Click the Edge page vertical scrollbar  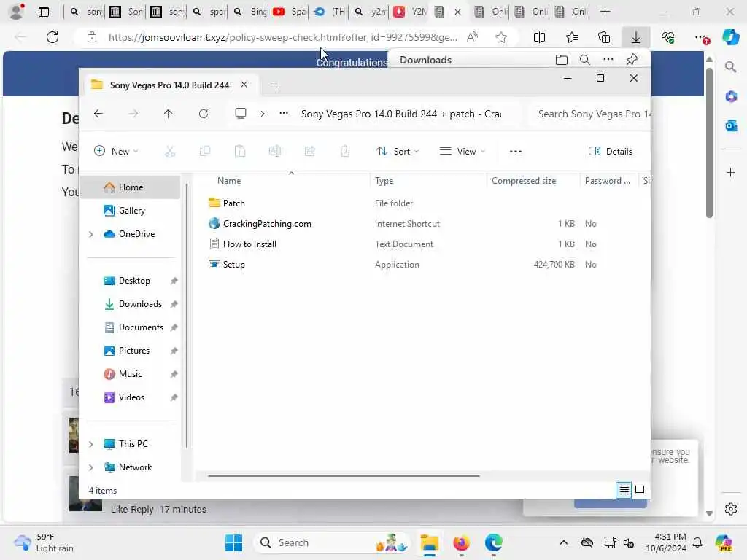(x=709, y=143)
